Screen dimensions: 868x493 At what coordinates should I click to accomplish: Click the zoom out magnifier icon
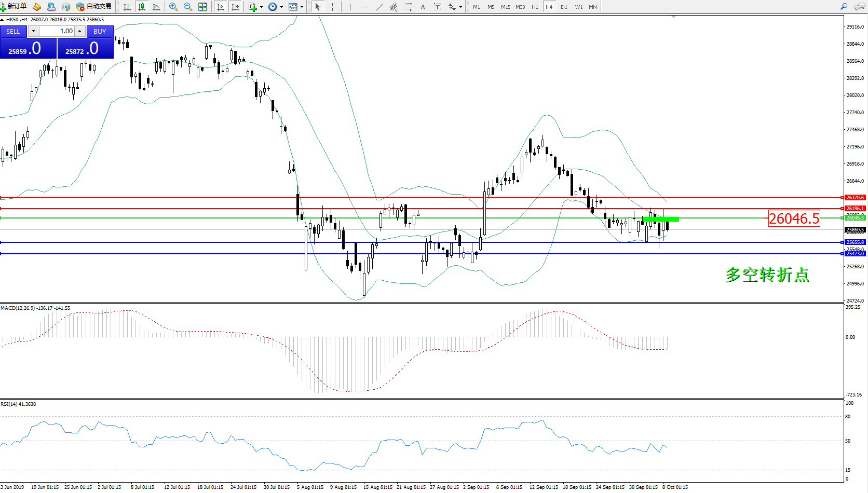pos(188,7)
